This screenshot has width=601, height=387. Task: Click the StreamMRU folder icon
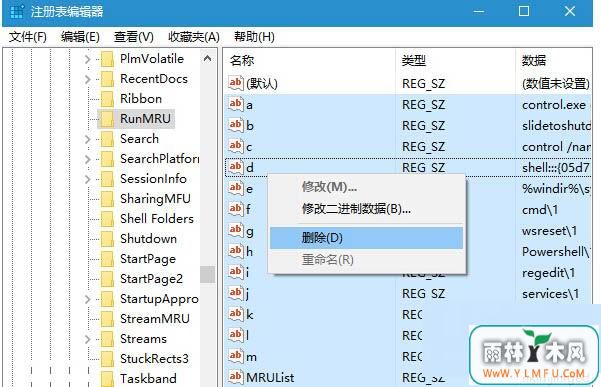[107, 319]
